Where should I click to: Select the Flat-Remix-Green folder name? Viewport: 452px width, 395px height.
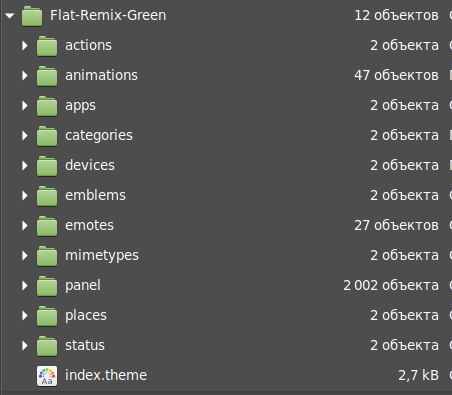coord(108,15)
